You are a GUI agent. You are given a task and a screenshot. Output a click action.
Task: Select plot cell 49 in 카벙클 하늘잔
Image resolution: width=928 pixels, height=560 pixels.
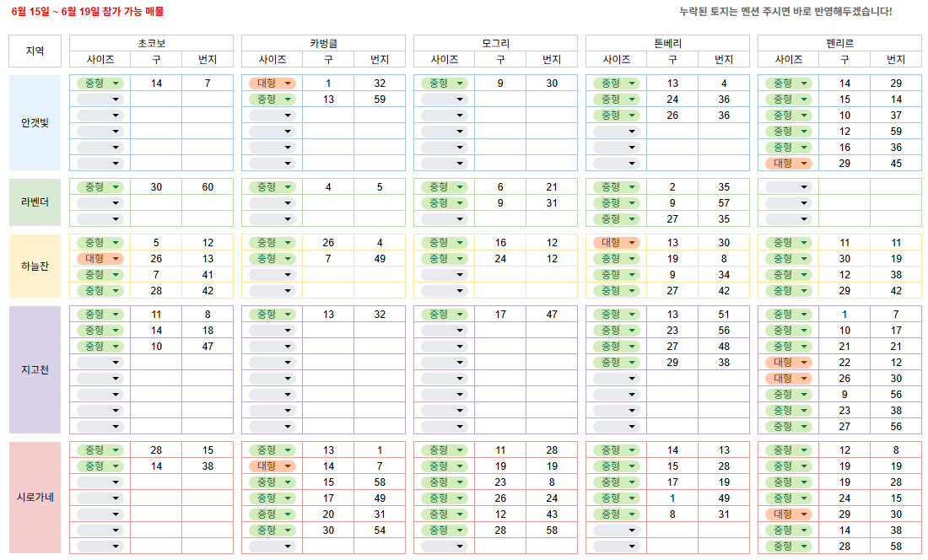coord(380,258)
